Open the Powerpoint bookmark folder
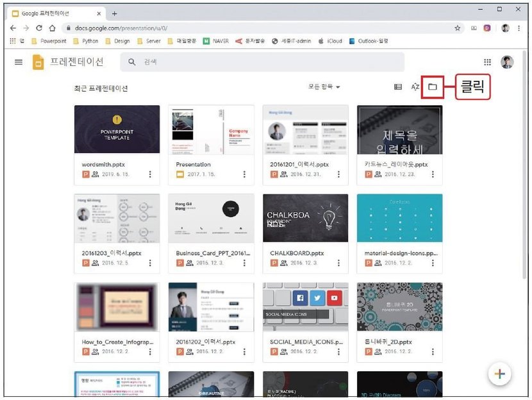Image resolution: width=532 pixels, height=400 pixels. coord(49,41)
